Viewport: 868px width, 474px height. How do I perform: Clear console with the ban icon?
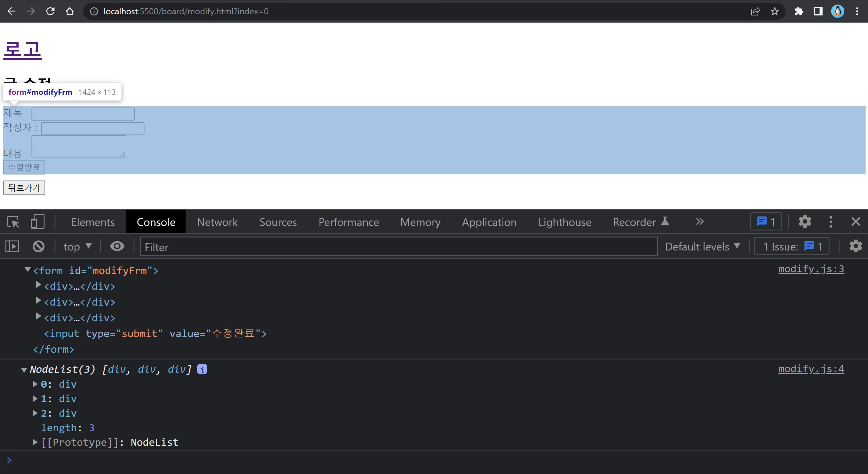[38, 247]
